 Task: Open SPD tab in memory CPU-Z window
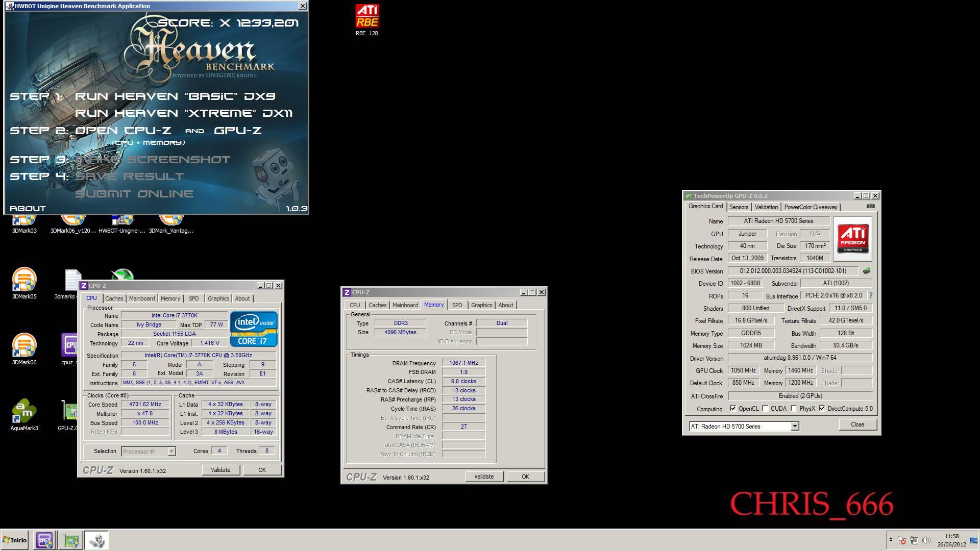[x=457, y=305]
